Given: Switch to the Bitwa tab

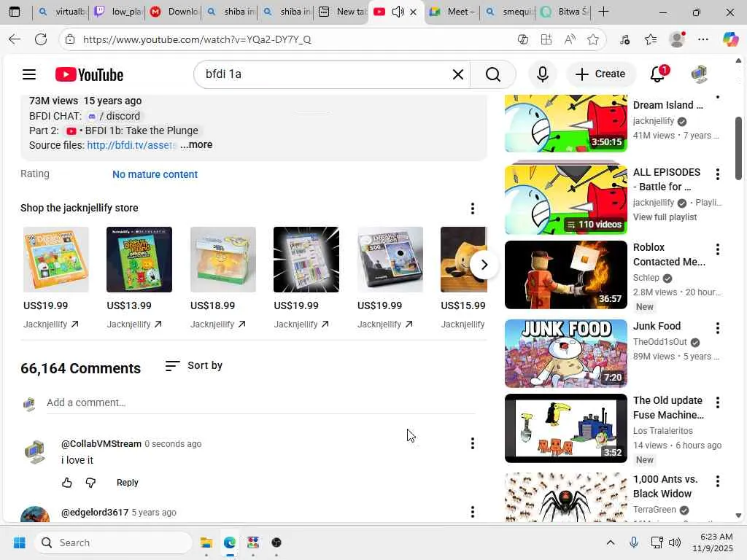Looking at the screenshot, I should 565,12.
